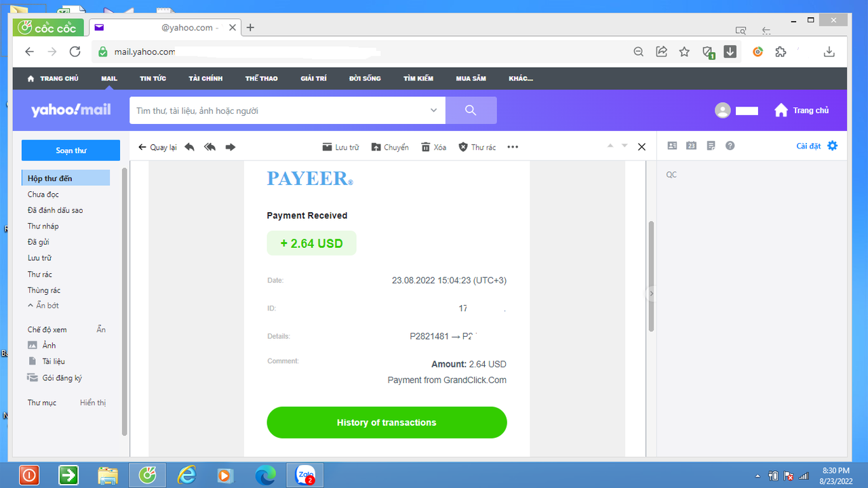Open Đã gửi sent folder

point(39,242)
